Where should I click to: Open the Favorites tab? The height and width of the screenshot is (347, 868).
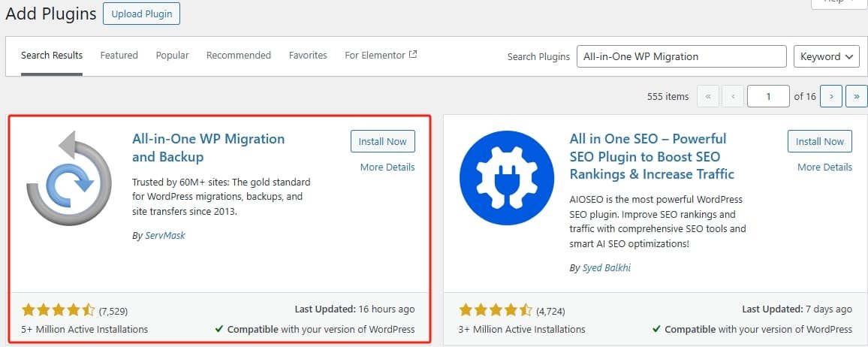coord(308,56)
